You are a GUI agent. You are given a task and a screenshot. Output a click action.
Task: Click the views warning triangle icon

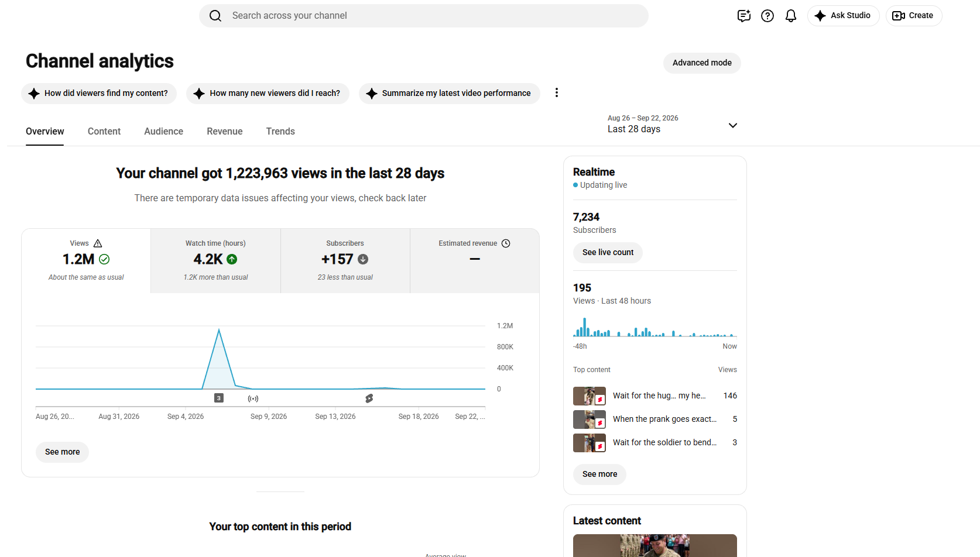98,243
